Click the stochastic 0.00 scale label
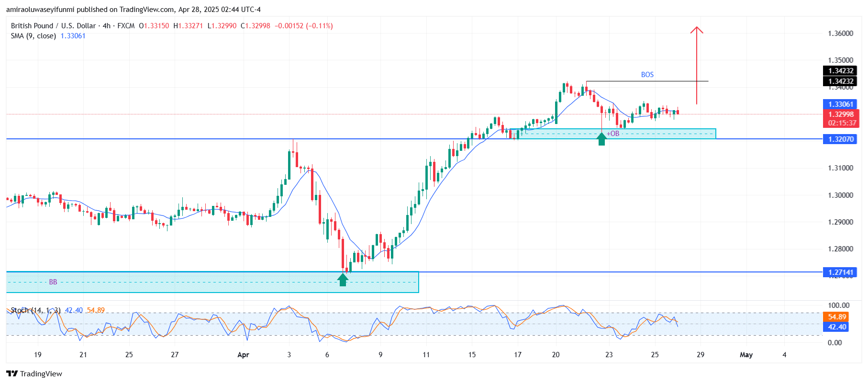 835,343
